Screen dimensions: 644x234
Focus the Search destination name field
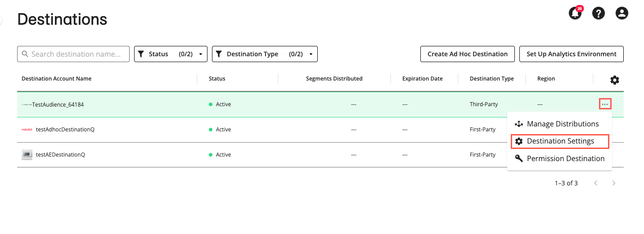73,54
